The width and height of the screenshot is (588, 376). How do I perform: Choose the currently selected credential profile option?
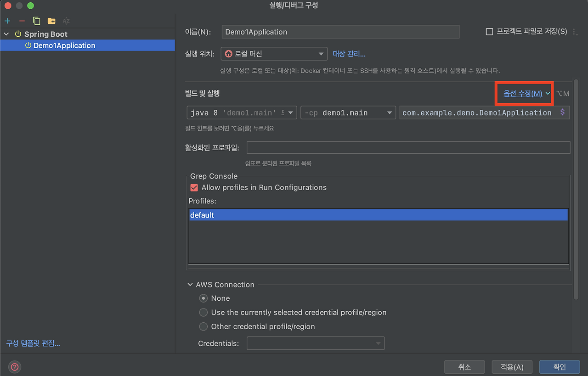click(x=204, y=312)
